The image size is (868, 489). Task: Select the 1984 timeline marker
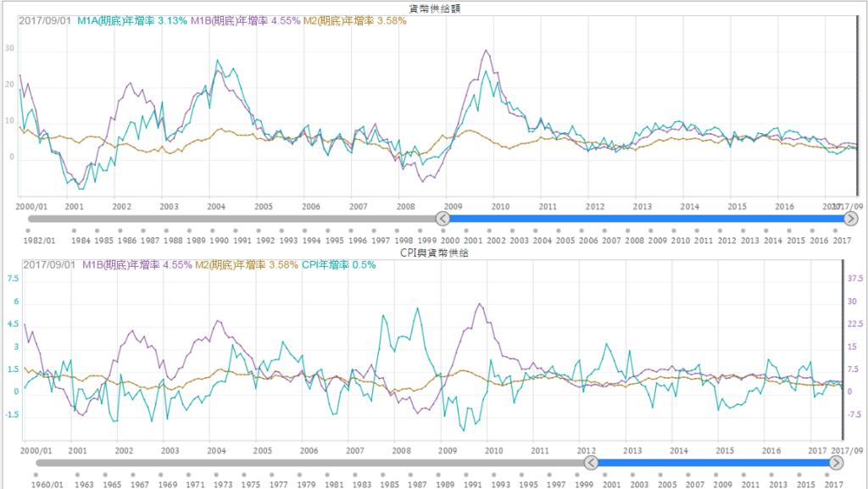74,231
